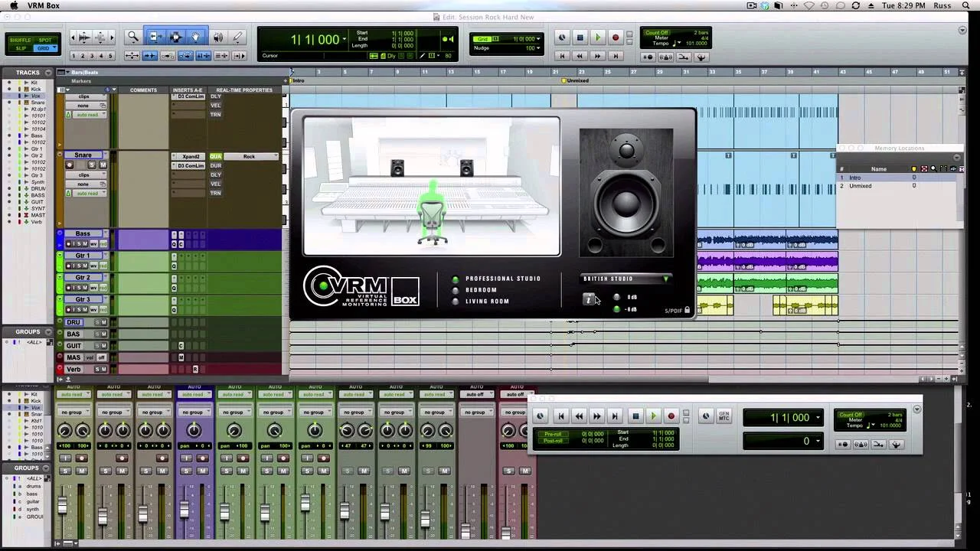This screenshot has width=980, height=551.
Task: Solo the Bass track
Action: tap(80, 243)
